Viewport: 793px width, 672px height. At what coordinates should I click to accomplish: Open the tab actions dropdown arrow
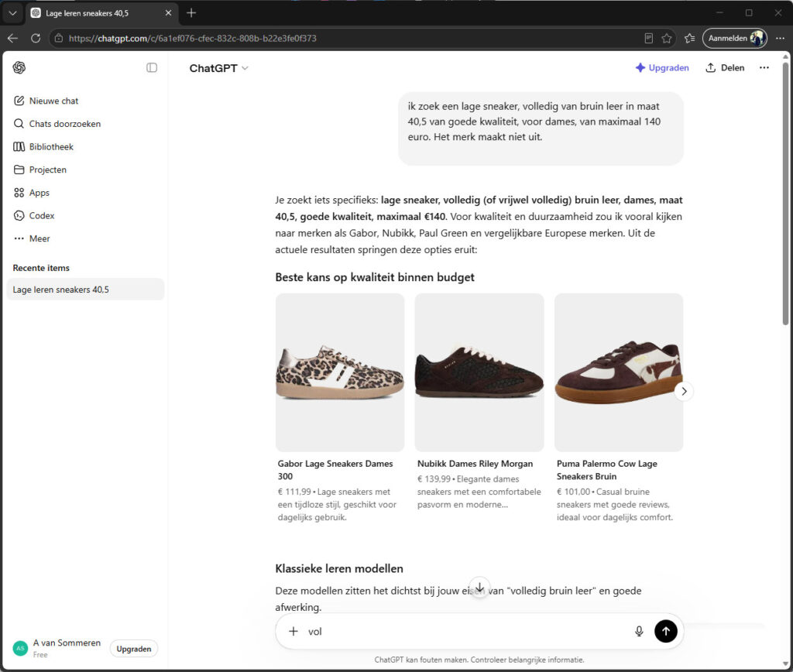pyautogui.click(x=12, y=13)
